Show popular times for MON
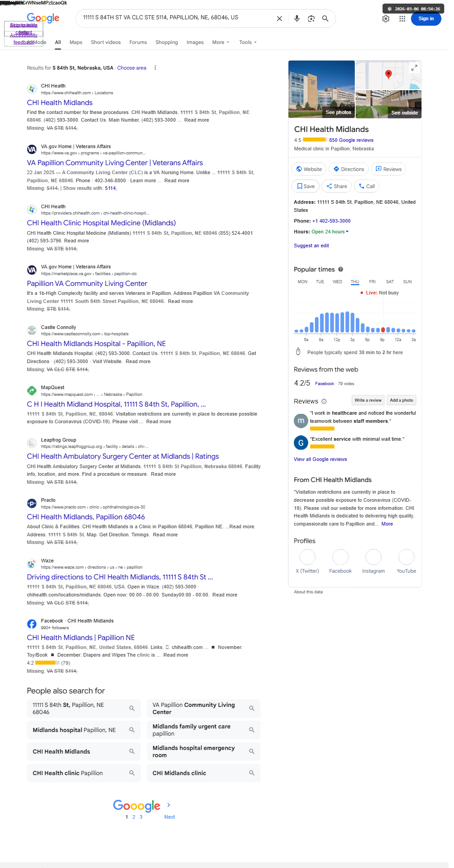 (x=302, y=282)
